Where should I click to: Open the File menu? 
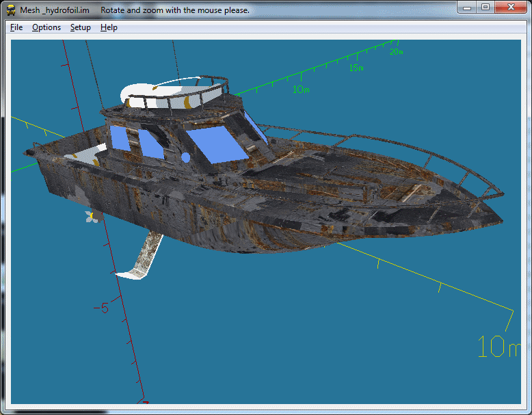(16, 27)
